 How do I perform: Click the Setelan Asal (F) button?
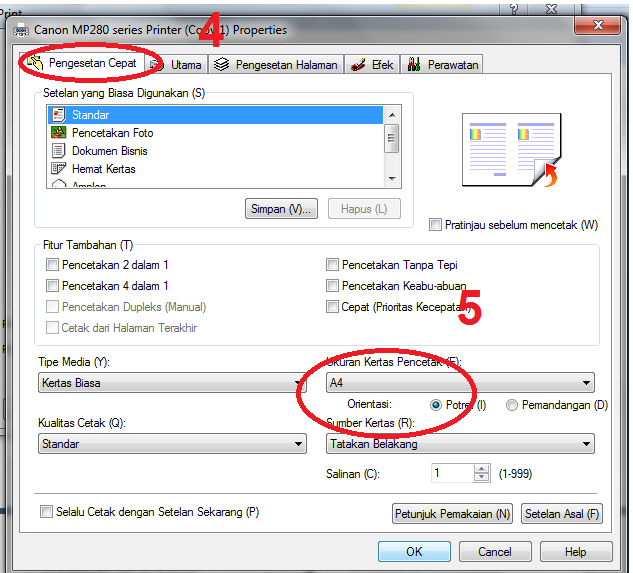click(562, 513)
